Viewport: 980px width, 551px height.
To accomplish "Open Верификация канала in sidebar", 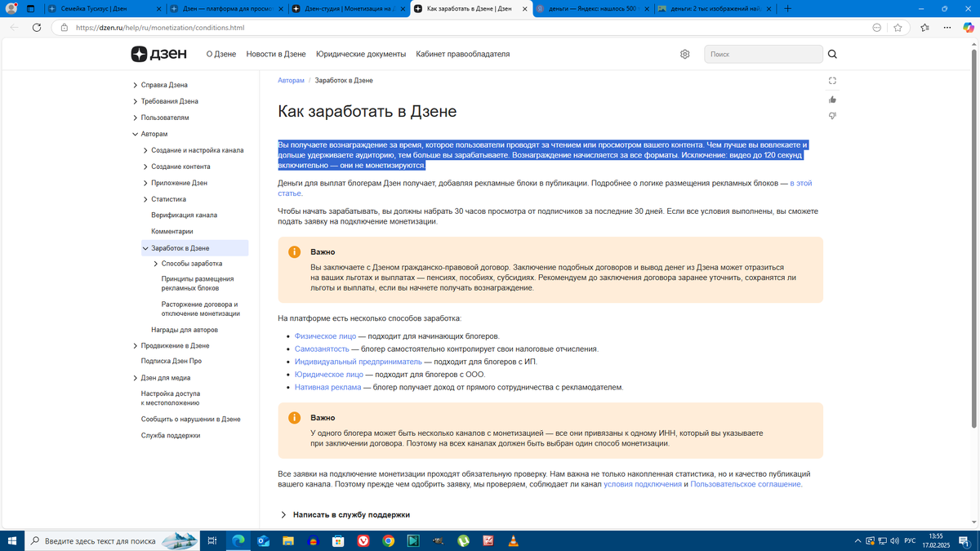I will coord(184,216).
